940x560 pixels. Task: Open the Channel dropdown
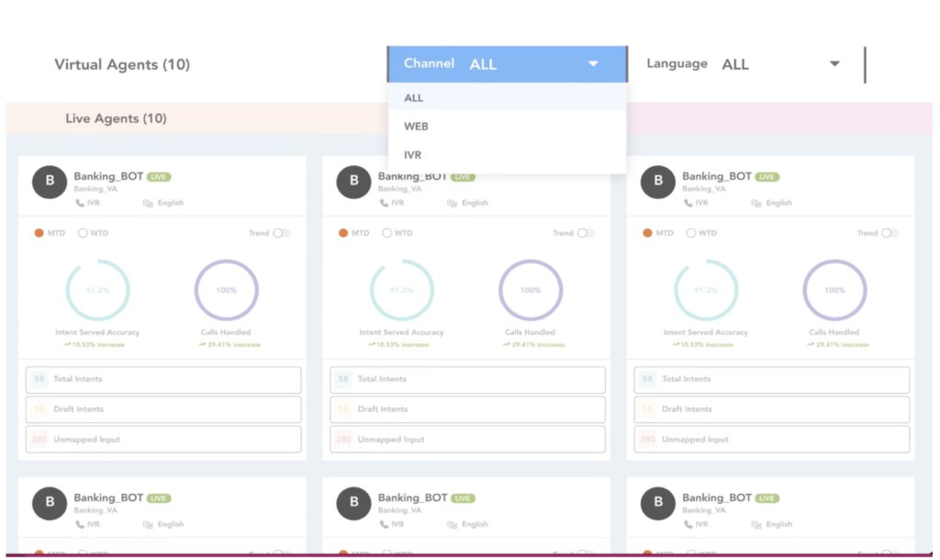point(507,64)
